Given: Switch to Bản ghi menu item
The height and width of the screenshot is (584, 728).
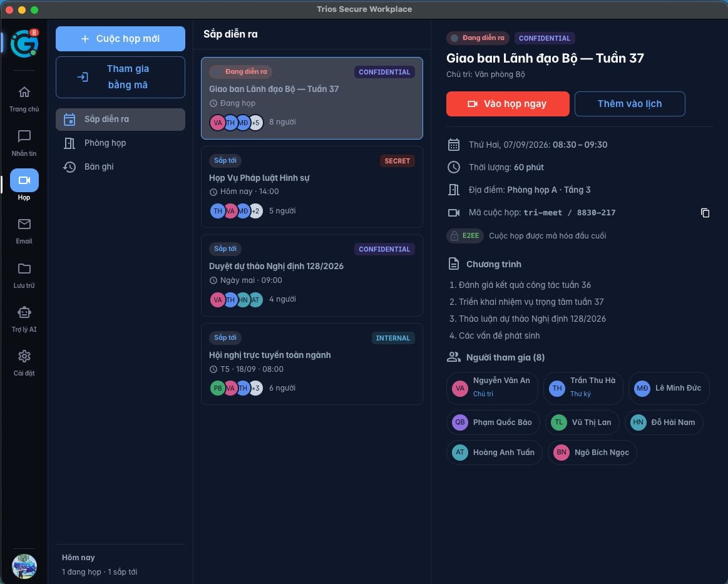Looking at the screenshot, I should point(120,166).
